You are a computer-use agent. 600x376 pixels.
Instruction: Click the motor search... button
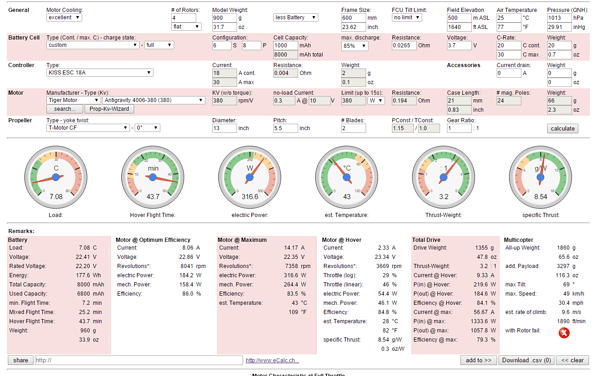tap(65, 109)
